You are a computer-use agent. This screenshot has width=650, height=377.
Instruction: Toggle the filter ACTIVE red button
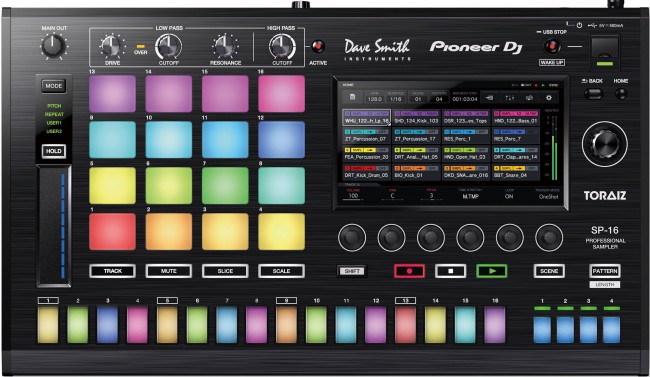[318, 46]
